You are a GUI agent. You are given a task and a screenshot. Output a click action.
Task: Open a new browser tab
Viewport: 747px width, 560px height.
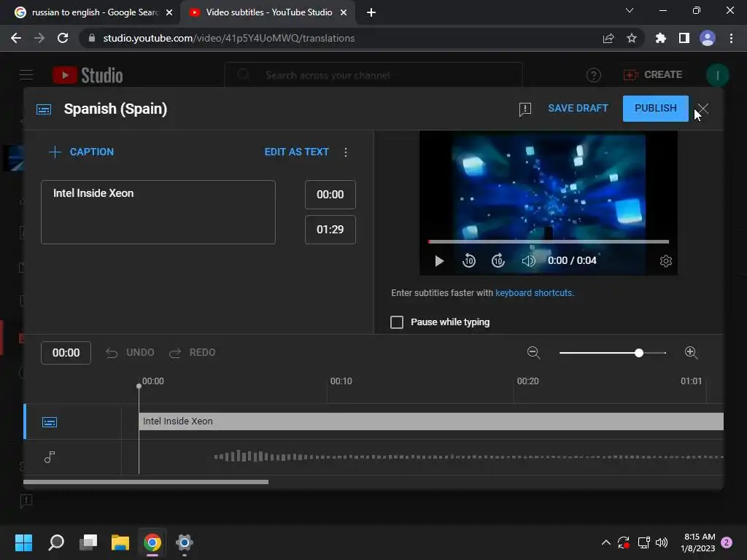point(371,12)
